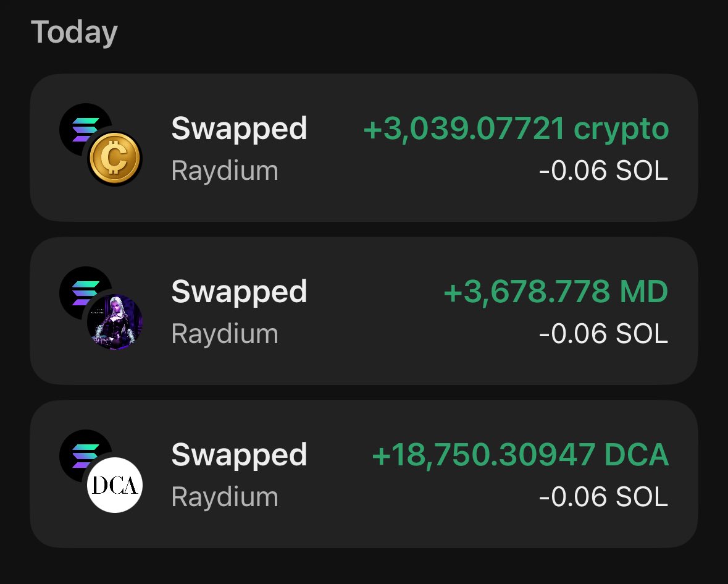Open the +18,750.30947 DCA swap amount

tap(520, 455)
